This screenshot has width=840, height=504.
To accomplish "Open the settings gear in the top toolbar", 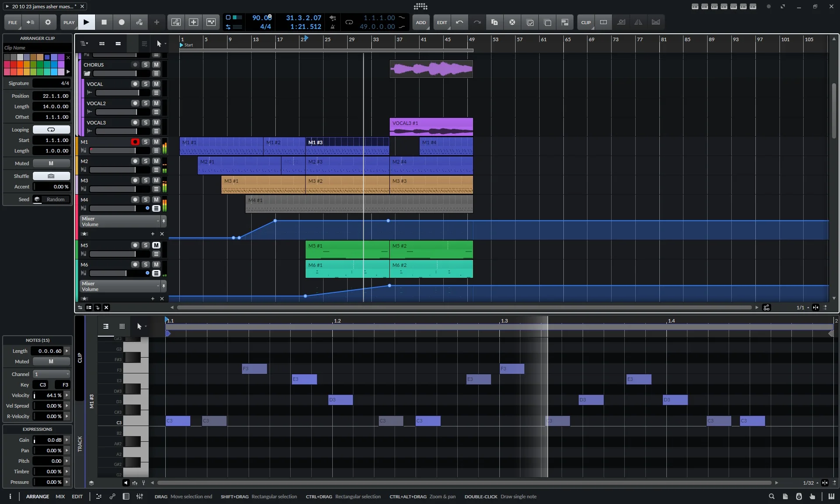I will 48,22.
